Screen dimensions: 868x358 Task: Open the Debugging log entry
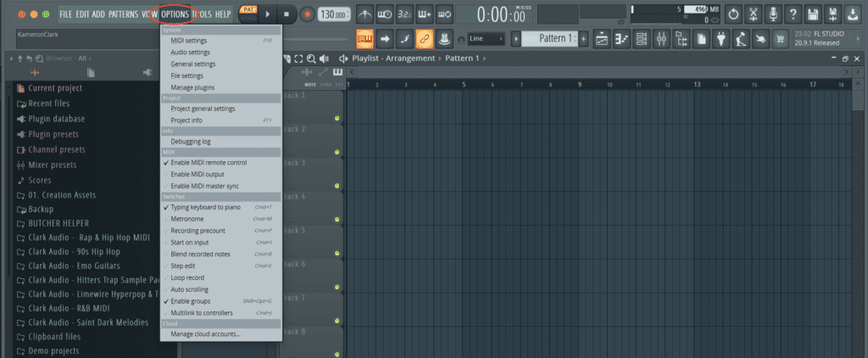pos(221,142)
